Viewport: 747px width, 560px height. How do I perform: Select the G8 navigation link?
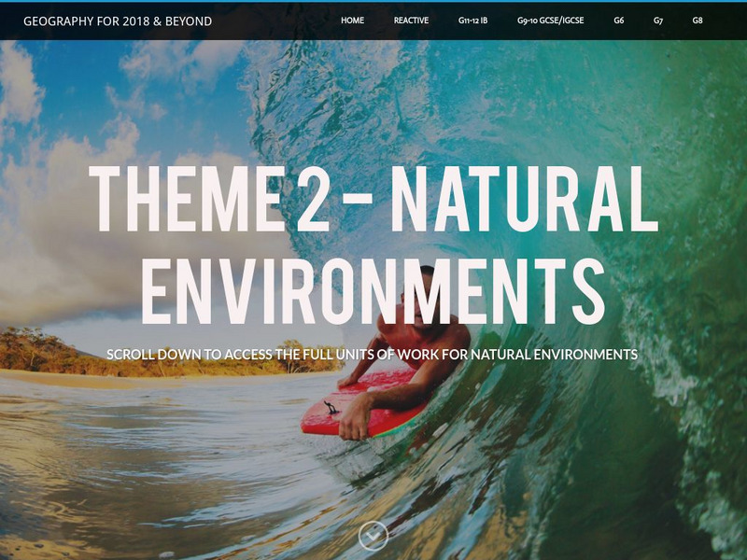click(x=698, y=21)
